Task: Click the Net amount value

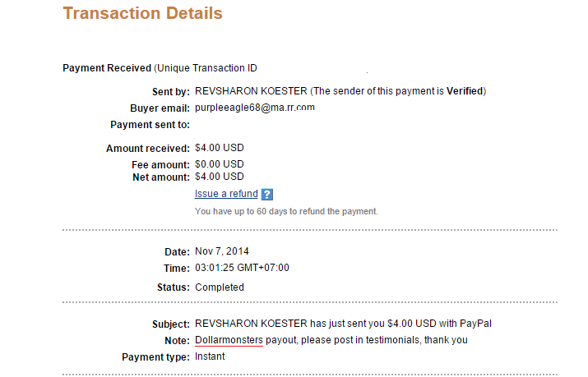Action: (219, 177)
